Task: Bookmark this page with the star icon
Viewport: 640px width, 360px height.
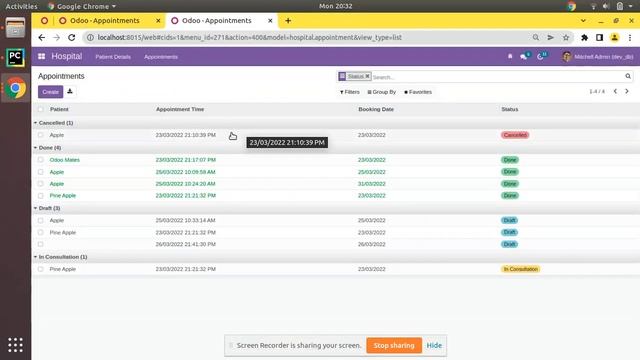Action: (566, 38)
